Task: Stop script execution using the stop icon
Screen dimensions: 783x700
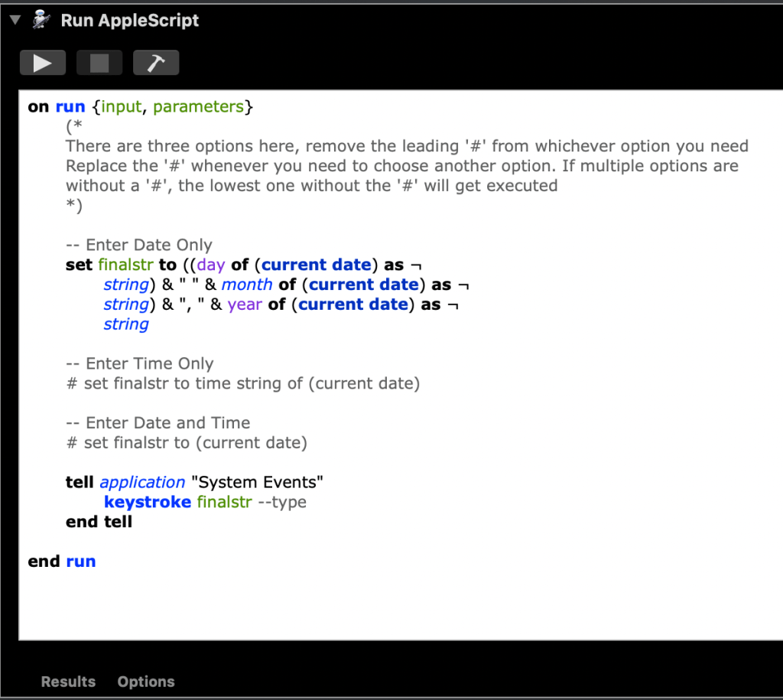Action: pos(99,62)
